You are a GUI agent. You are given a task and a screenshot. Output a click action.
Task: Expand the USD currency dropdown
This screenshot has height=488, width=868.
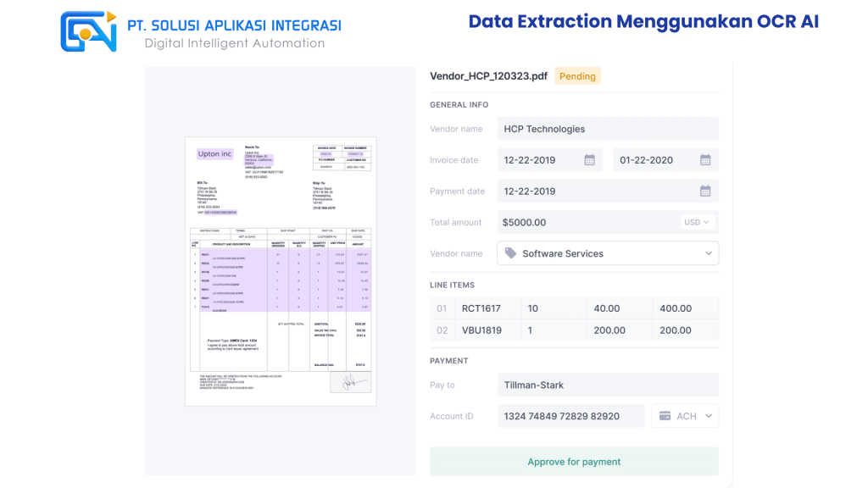click(698, 223)
